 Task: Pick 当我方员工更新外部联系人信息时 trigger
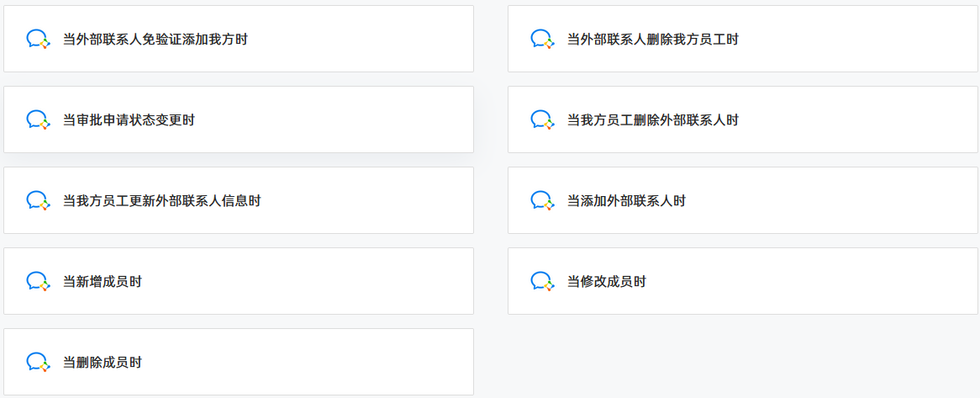(x=239, y=200)
